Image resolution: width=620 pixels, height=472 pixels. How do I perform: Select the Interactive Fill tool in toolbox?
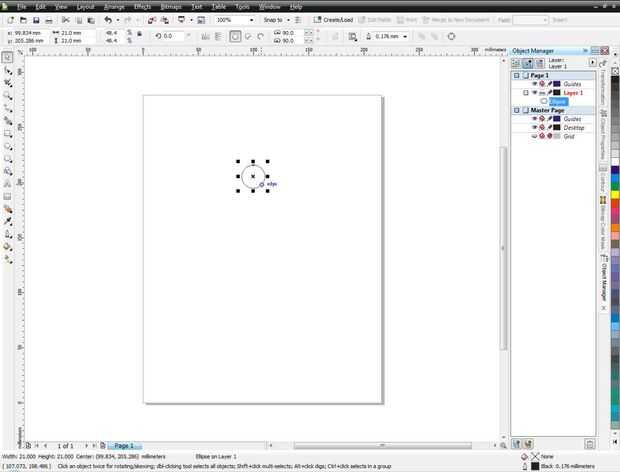(x=8, y=260)
